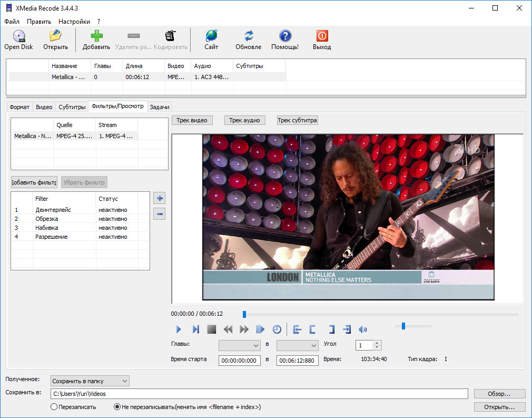Click the Обзор... browse button
532x418 pixels.
point(499,394)
